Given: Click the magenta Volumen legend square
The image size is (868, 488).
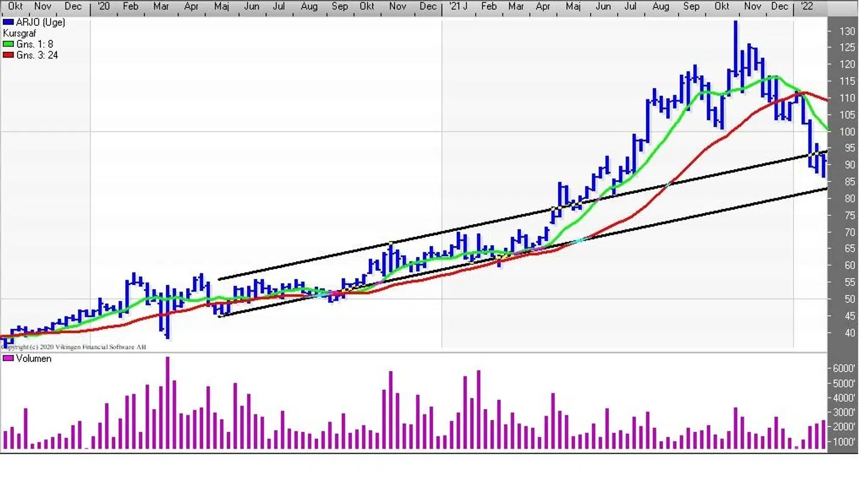Looking at the screenshot, I should coord(8,358).
